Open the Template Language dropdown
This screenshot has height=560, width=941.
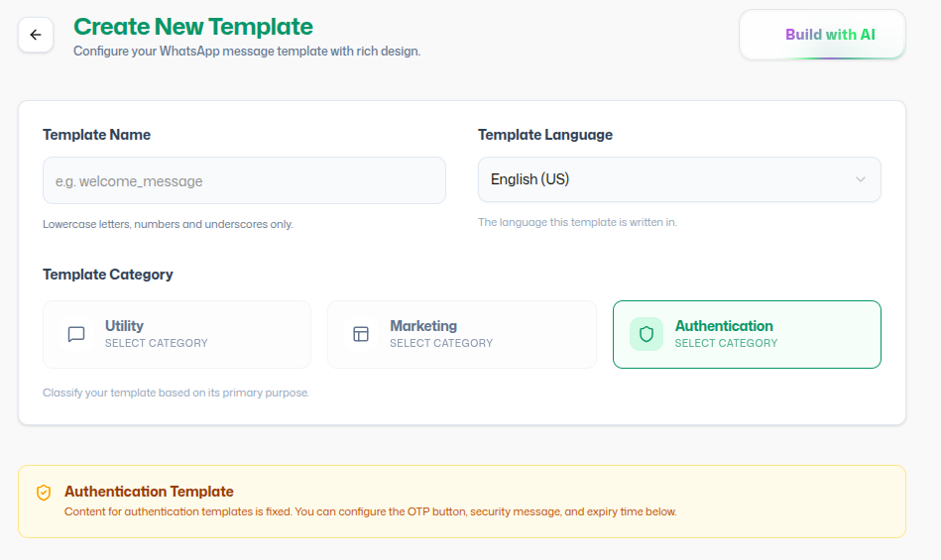click(x=679, y=179)
